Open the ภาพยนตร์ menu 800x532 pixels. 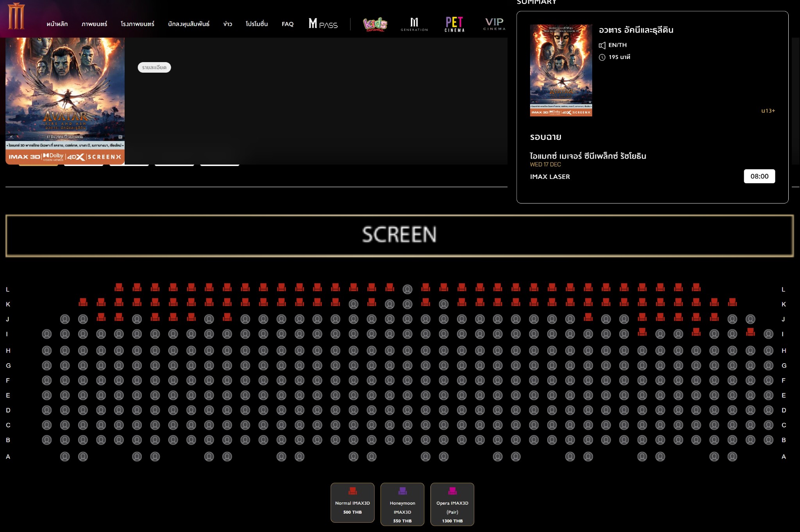[x=94, y=24]
